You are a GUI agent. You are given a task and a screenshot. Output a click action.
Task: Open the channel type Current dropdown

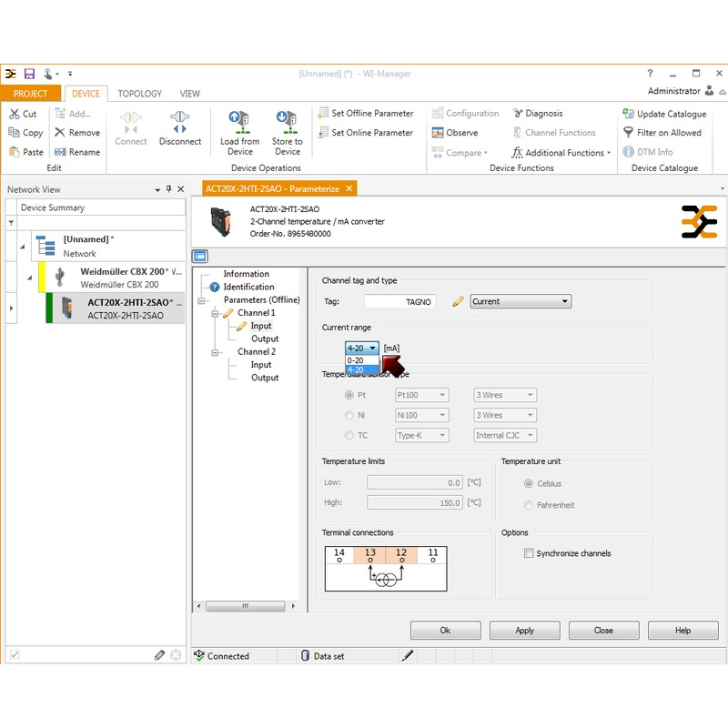521,301
